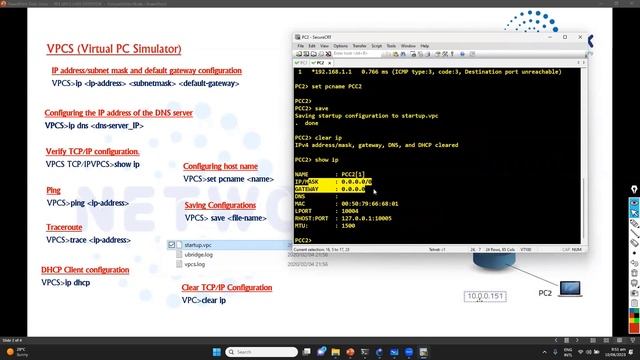Click the ENG language indicator

tap(568, 352)
